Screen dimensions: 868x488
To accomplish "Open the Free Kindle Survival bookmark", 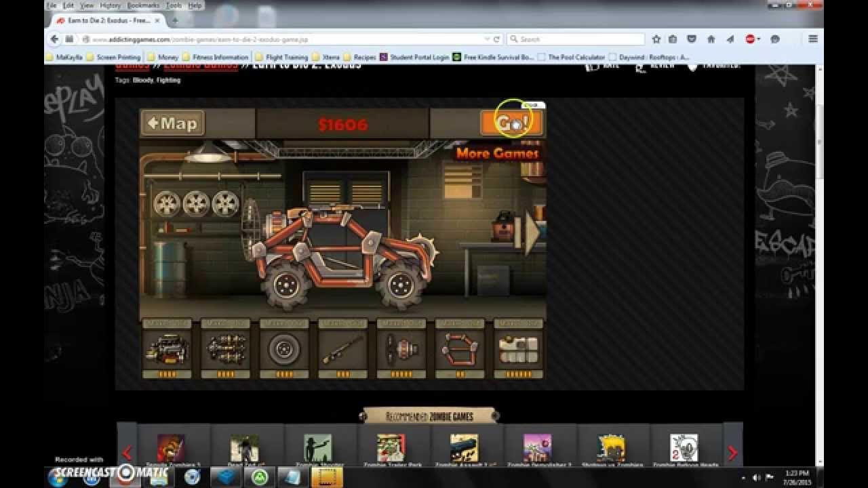I will [x=494, y=58].
